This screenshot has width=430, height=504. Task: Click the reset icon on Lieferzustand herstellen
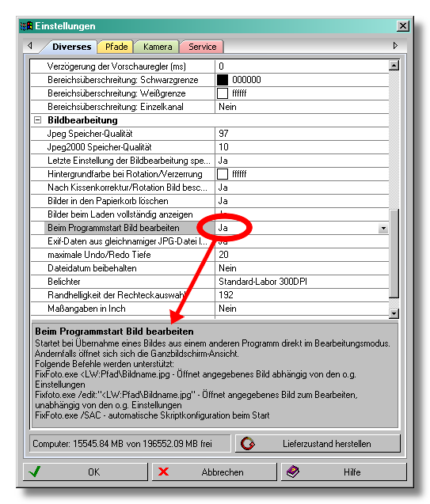click(247, 444)
